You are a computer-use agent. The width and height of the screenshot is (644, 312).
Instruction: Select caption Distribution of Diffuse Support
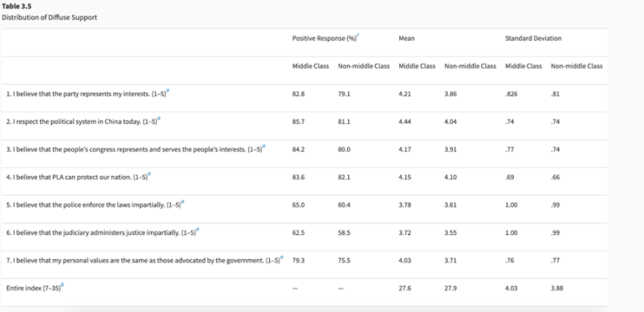click(x=49, y=18)
